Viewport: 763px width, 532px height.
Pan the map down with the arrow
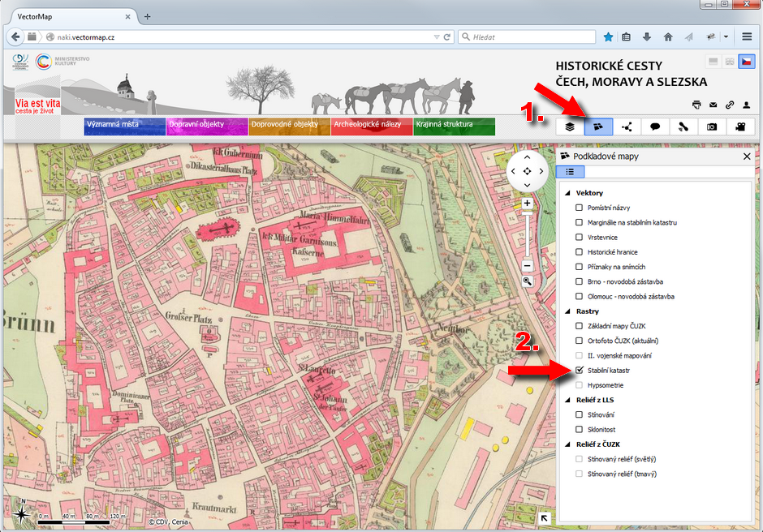(527, 185)
